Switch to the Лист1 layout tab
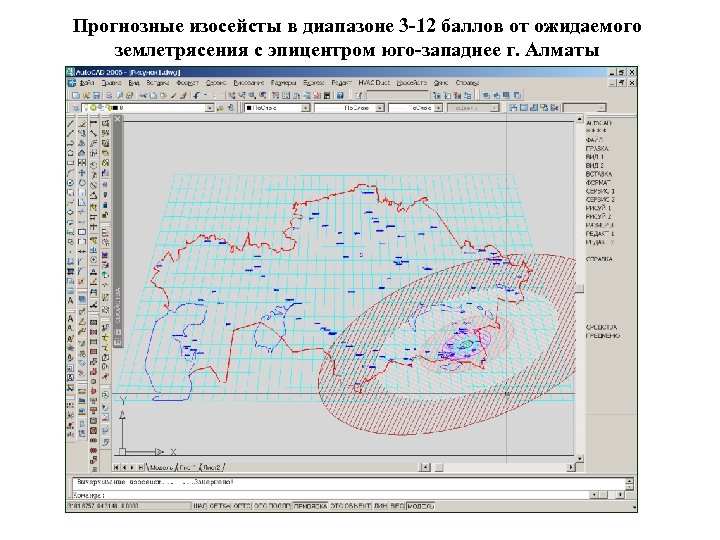This screenshot has width=720, height=540. point(188,467)
